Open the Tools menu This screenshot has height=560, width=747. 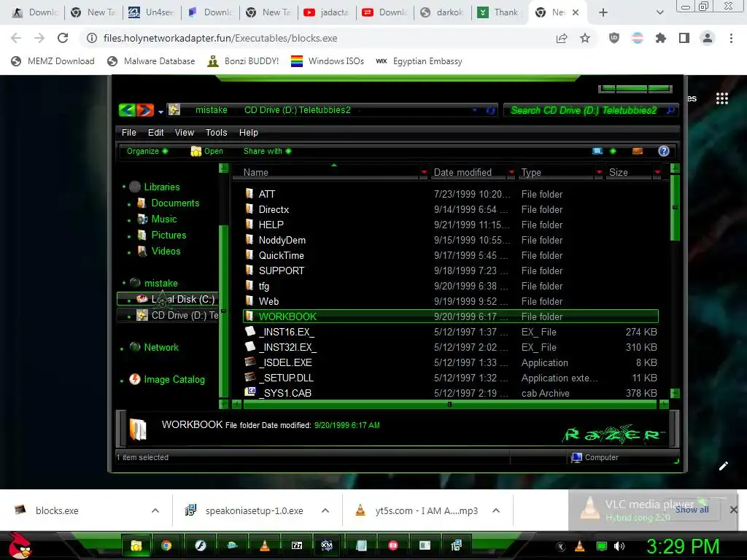[216, 133]
